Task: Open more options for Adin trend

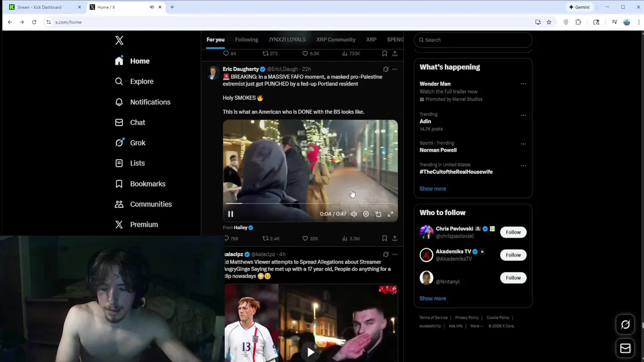Action: [x=523, y=115]
